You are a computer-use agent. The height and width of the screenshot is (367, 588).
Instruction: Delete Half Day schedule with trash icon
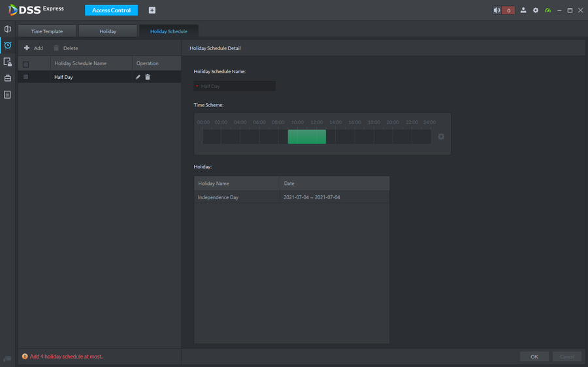[x=148, y=77]
